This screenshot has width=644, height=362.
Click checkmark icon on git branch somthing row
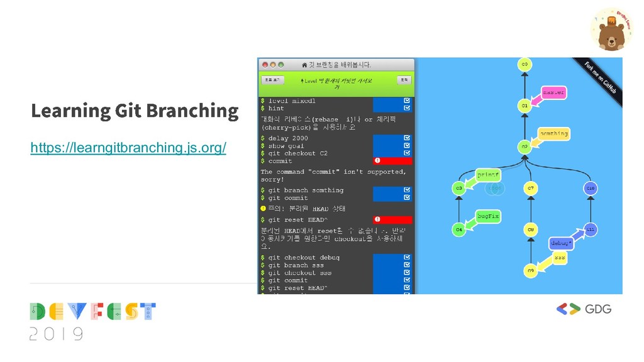[x=407, y=190]
